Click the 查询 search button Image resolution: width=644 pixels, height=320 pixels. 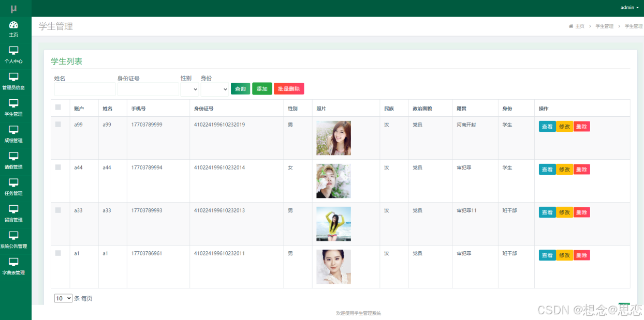(x=240, y=89)
